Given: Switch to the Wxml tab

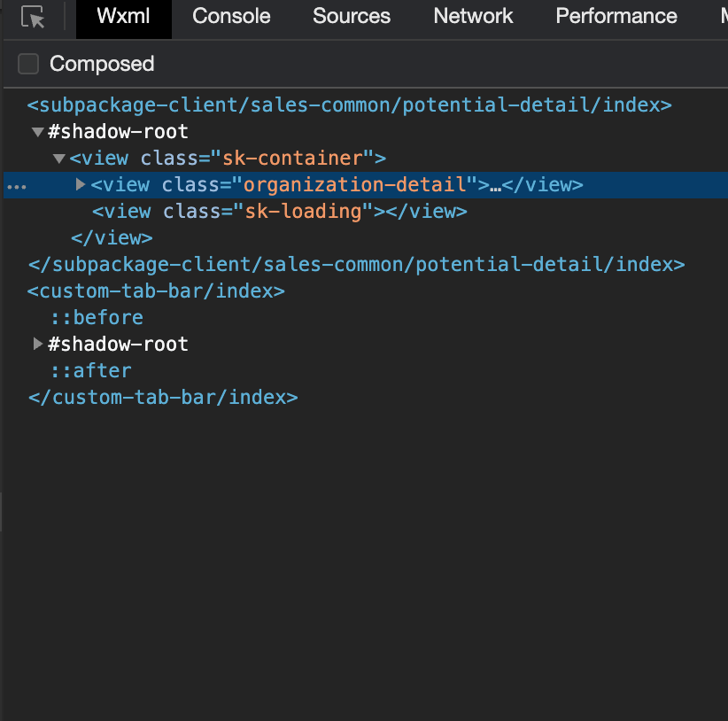Looking at the screenshot, I should coord(123,17).
